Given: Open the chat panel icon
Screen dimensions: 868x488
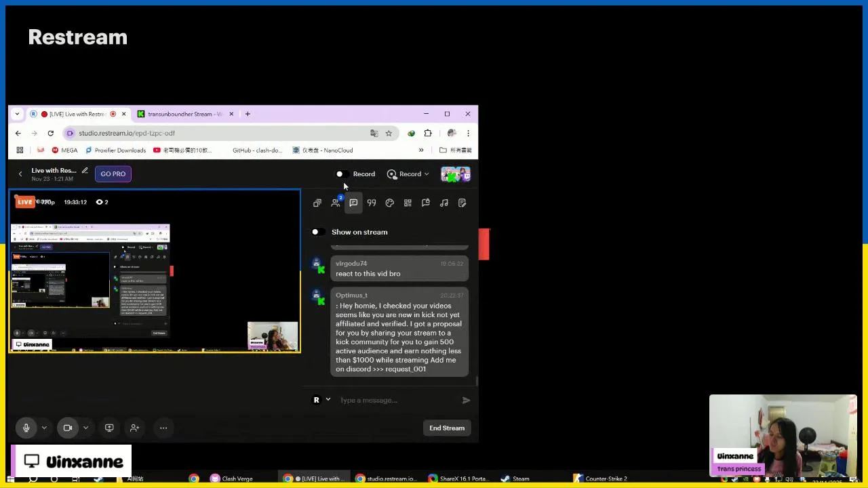Looking at the screenshot, I should coord(353,203).
